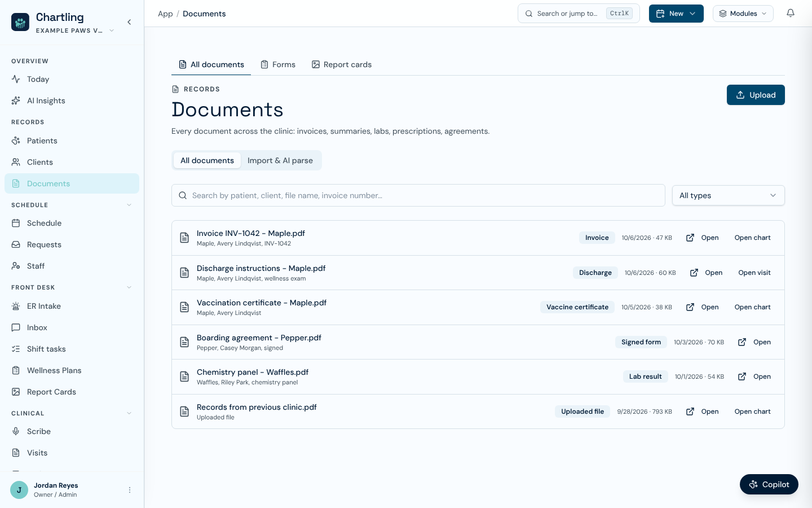Viewport: 812px width, 508px height.
Task: Select the All documents pill toggle
Action: pyautogui.click(x=207, y=160)
